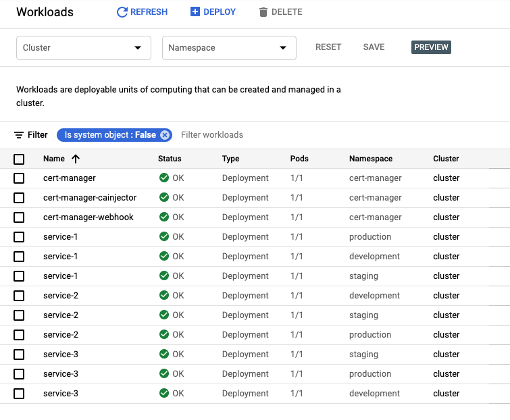This screenshot has width=510, height=420.
Task: Open the Cluster dropdown
Action: pos(84,48)
